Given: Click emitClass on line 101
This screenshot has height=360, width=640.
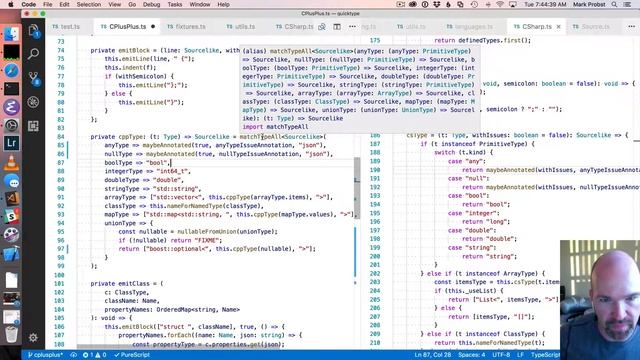Looking at the screenshot, I should pos(134,283).
